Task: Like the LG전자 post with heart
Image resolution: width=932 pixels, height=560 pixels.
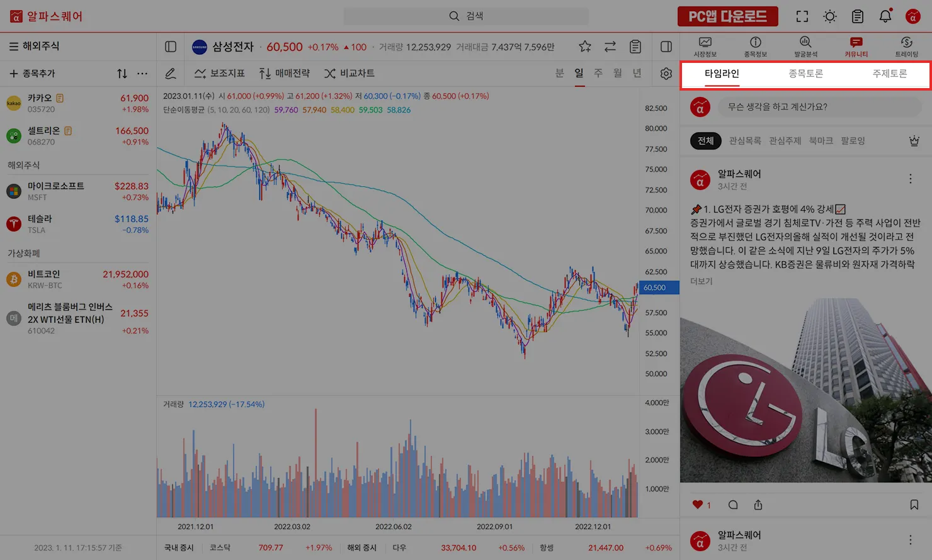Action: [697, 505]
